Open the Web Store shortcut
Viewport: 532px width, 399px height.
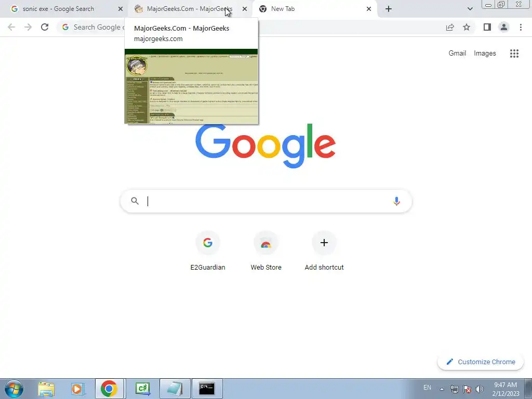coord(266,251)
